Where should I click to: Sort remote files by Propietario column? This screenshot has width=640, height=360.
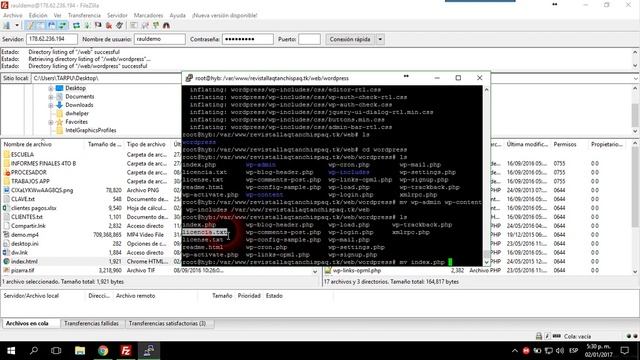607,144
